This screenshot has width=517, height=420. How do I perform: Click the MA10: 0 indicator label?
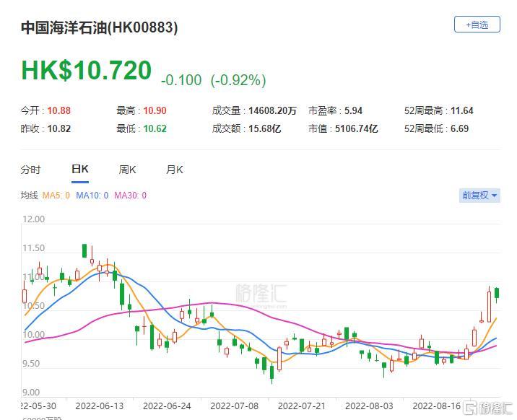[x=92, y=196]
